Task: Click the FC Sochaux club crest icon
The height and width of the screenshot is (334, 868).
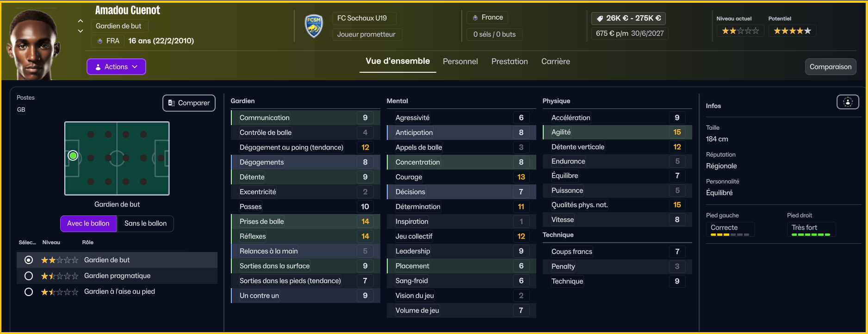Action: coord(314,26)
